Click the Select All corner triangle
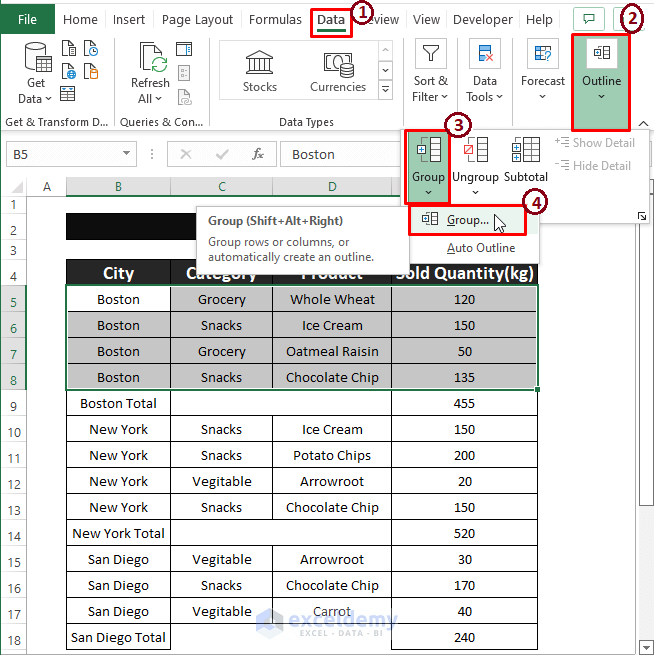This screenshot has height=655, width=654. pos(17,187)
